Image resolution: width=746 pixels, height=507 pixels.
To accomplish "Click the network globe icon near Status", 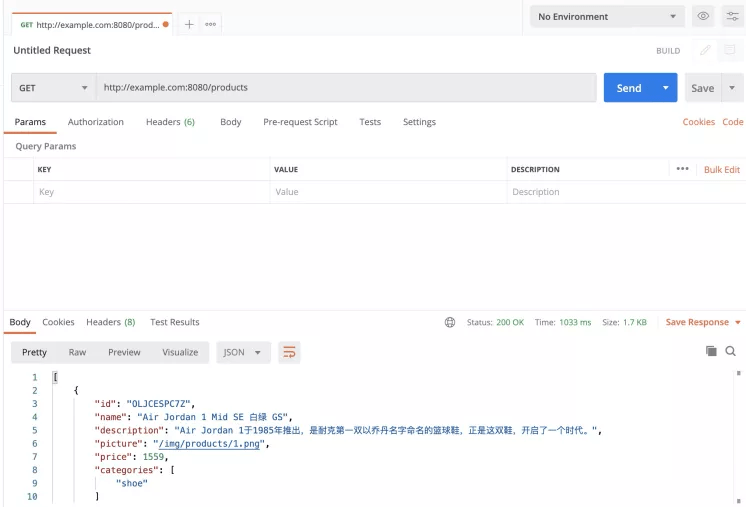I will (450, 322).
